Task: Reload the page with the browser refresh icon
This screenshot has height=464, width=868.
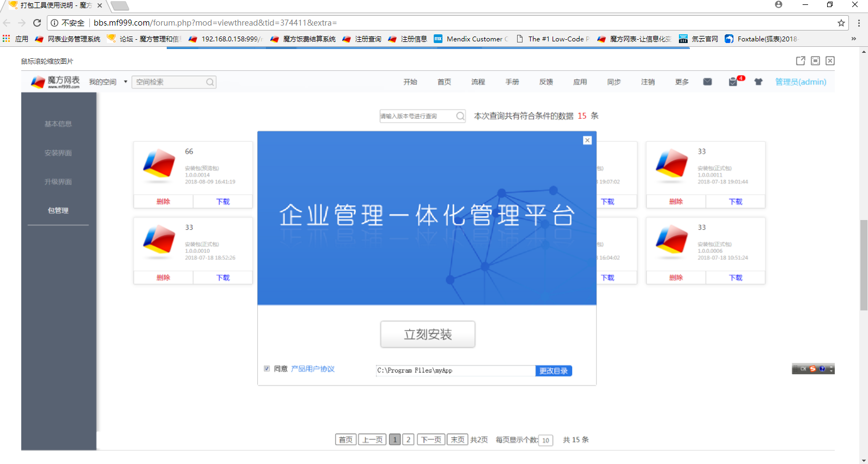Action: (37, 23)
